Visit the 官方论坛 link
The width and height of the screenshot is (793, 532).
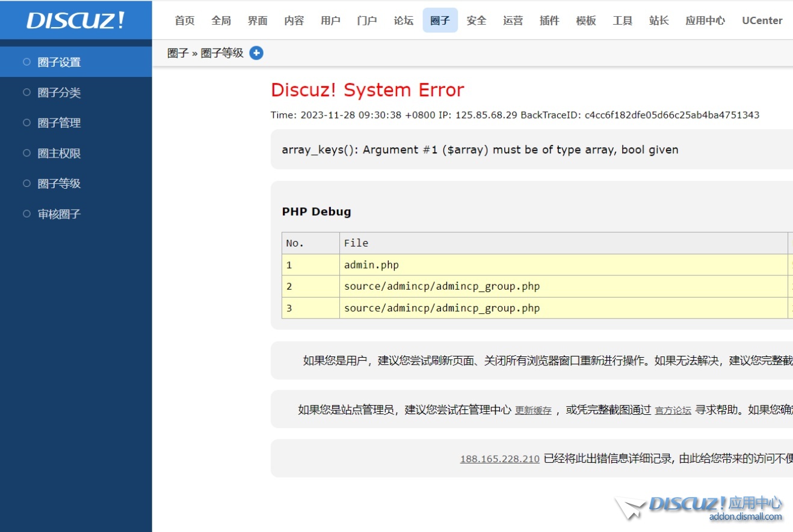point(672,411)
